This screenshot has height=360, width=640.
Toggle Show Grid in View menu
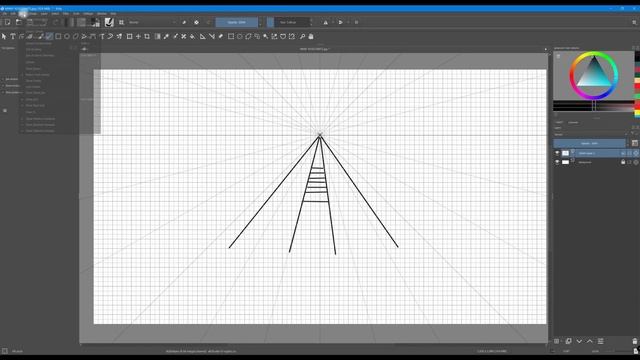[x=32, y=99]
